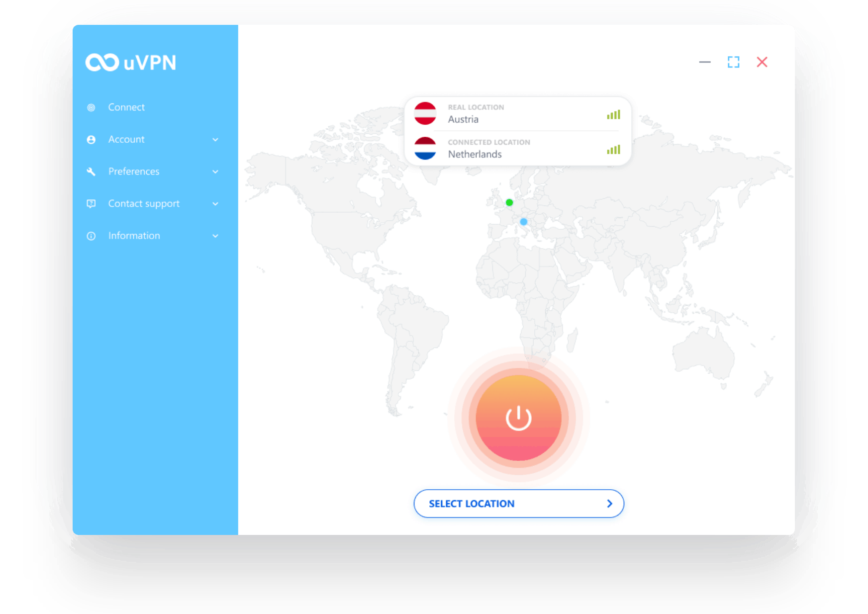
Task: Click the Netherlands connected location text
Action: point(475,154)
